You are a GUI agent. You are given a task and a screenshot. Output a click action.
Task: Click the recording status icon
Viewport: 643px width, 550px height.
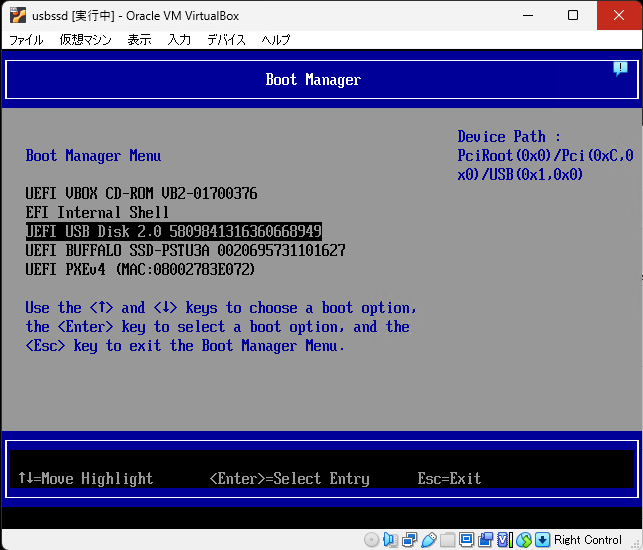(x=486, y=540)
